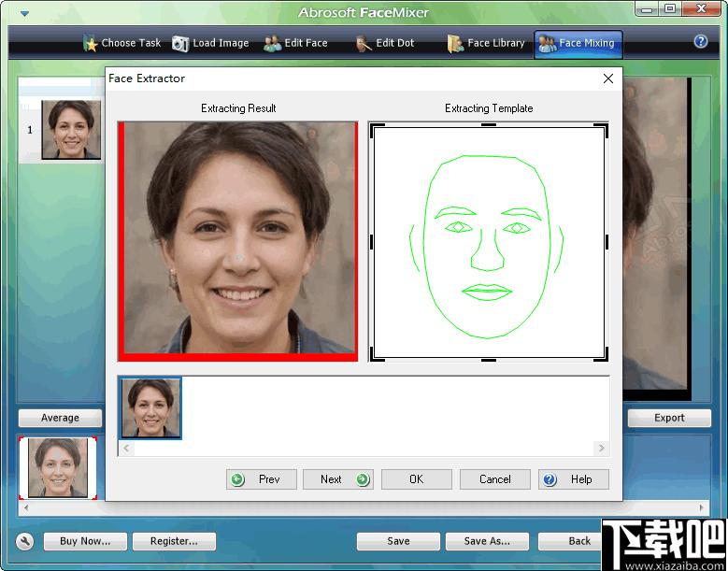728x571 pixels.
Task: Maximize the FaceMixer window
Action: 670,8
